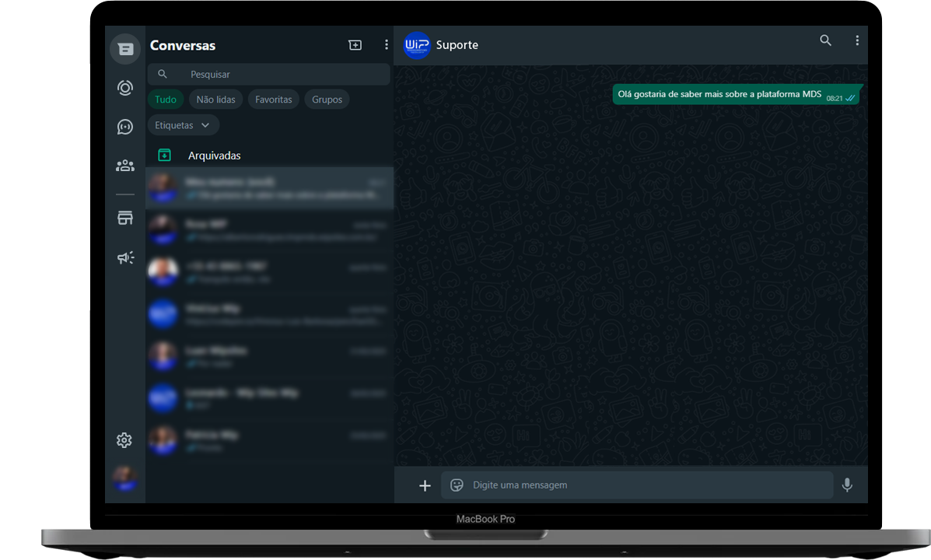Click the new chat icon

pos(355,45)
